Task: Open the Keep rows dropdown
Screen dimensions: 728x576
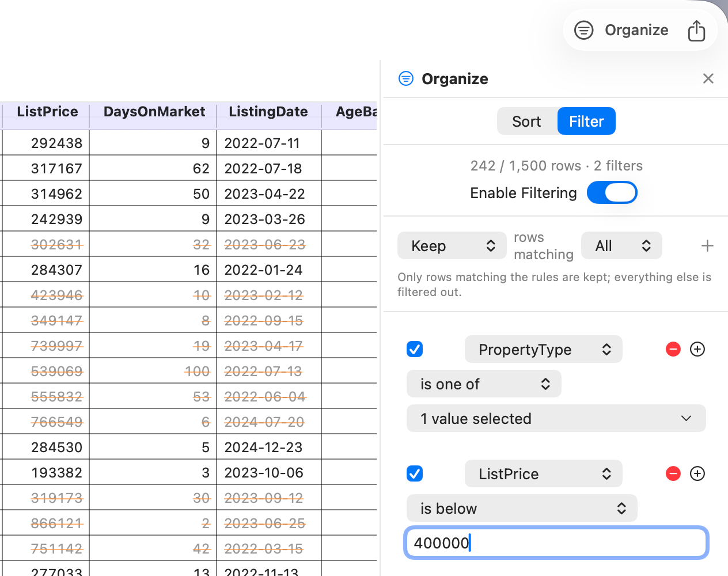Action: tap(452, 246)
